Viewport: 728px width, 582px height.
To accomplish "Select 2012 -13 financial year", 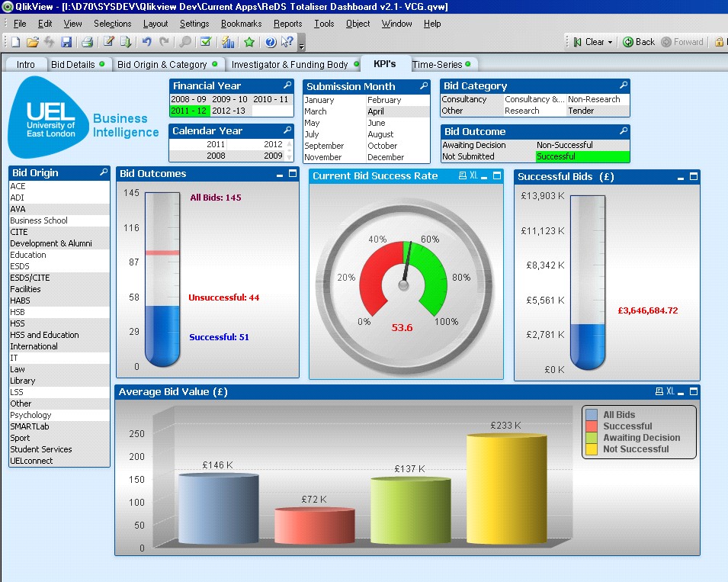I will (x=231, y=111).
